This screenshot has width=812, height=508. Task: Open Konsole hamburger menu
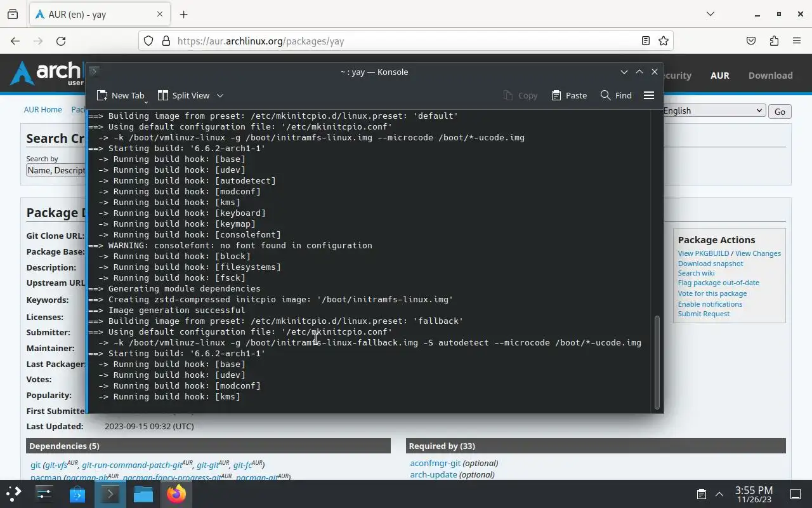[648, 95]
